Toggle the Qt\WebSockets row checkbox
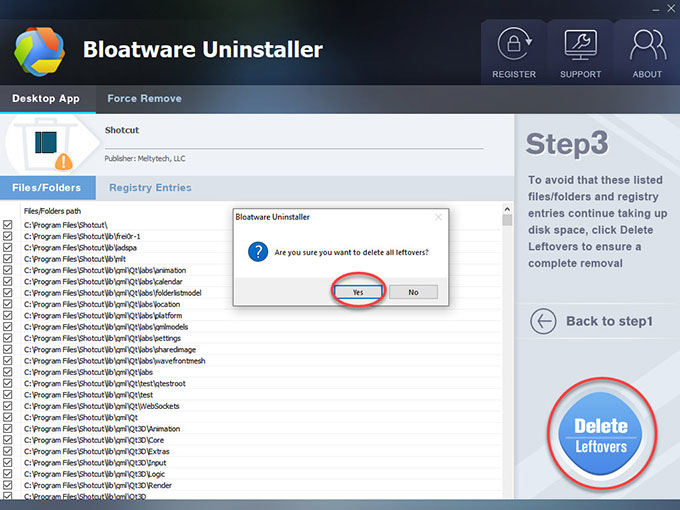The height and width of the screenshot is (510, 680). (x=7, y=406)
